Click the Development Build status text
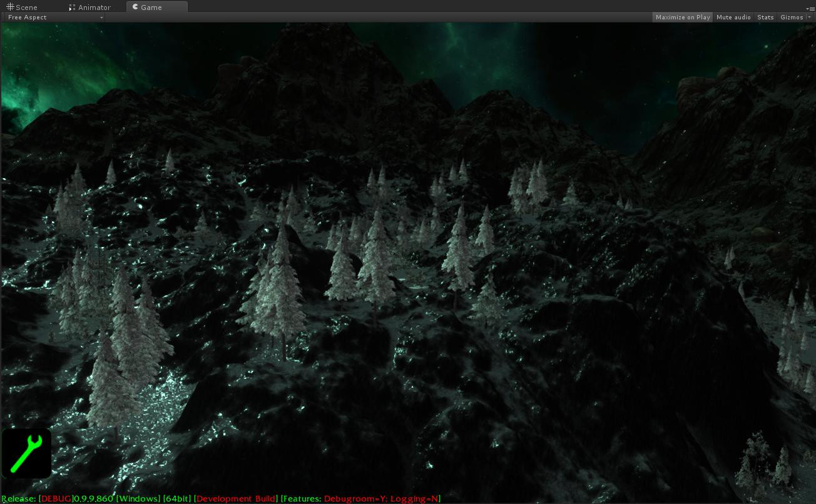The width and height of the screenshot is (816, 504). (x=236, y=498)
